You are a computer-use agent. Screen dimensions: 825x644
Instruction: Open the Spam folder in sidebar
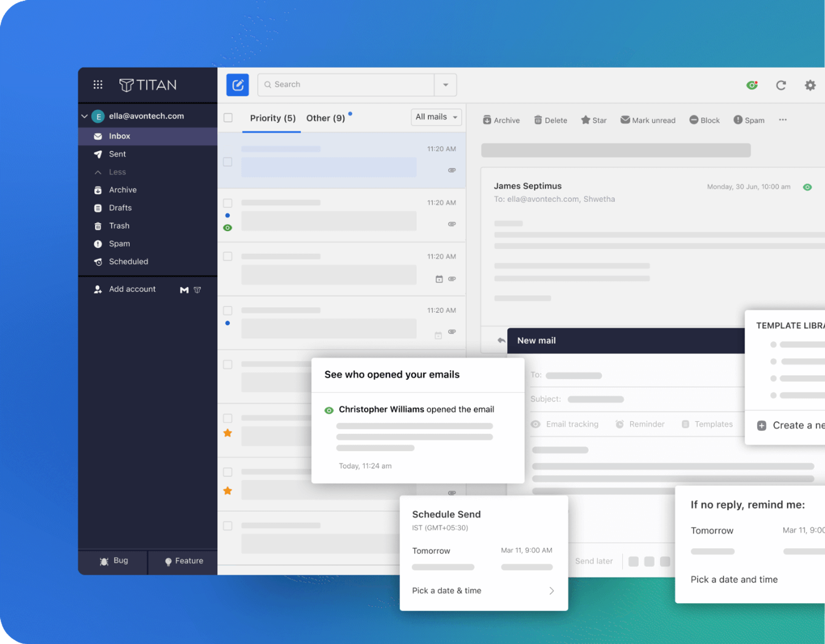click(148, 244)
